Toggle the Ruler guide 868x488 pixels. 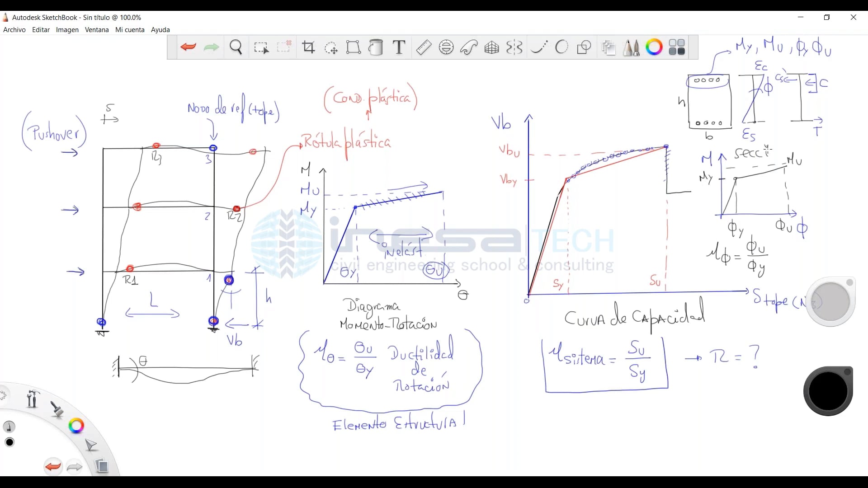click(423, 47)
